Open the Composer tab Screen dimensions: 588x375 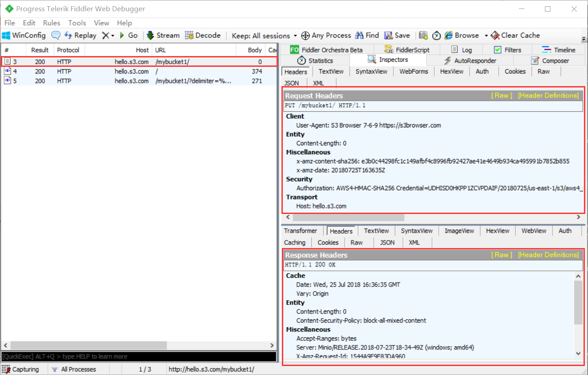(x=549, y=61)
